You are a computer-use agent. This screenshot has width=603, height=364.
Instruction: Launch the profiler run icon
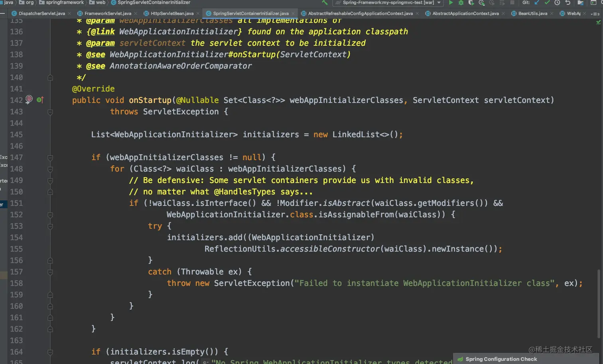481,2
